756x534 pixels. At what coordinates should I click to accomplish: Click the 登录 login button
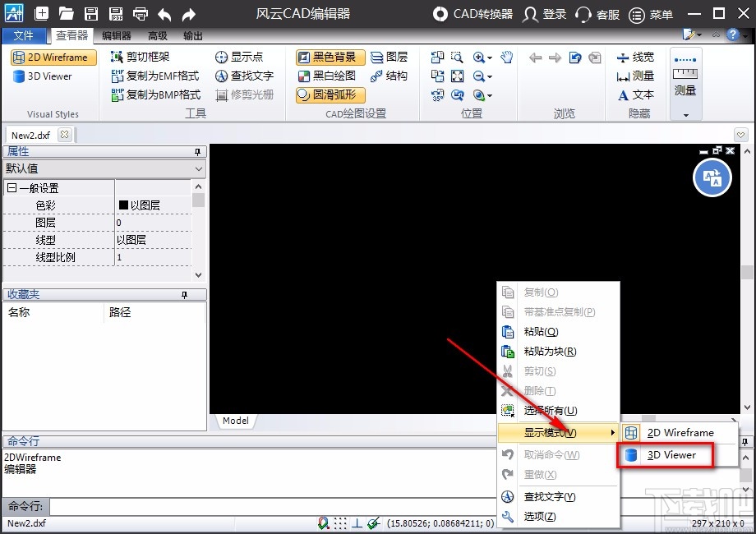coord(545,15)
